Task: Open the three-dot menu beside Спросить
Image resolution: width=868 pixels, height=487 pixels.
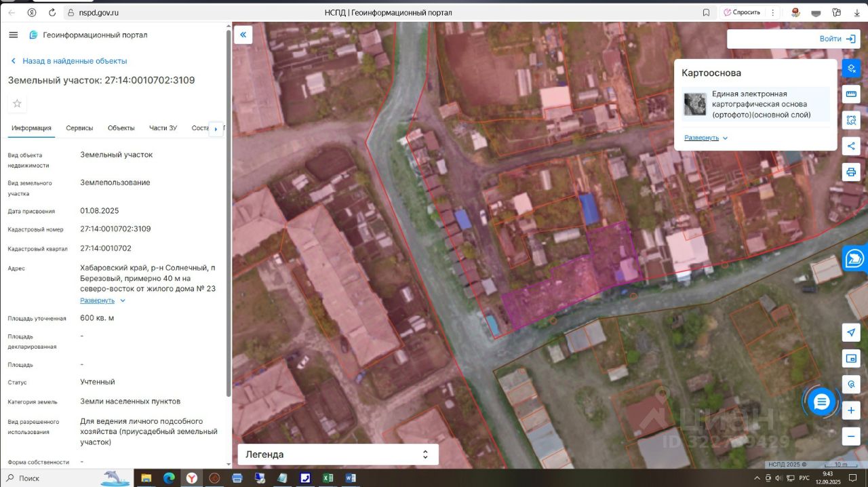Action: point(773,12)
